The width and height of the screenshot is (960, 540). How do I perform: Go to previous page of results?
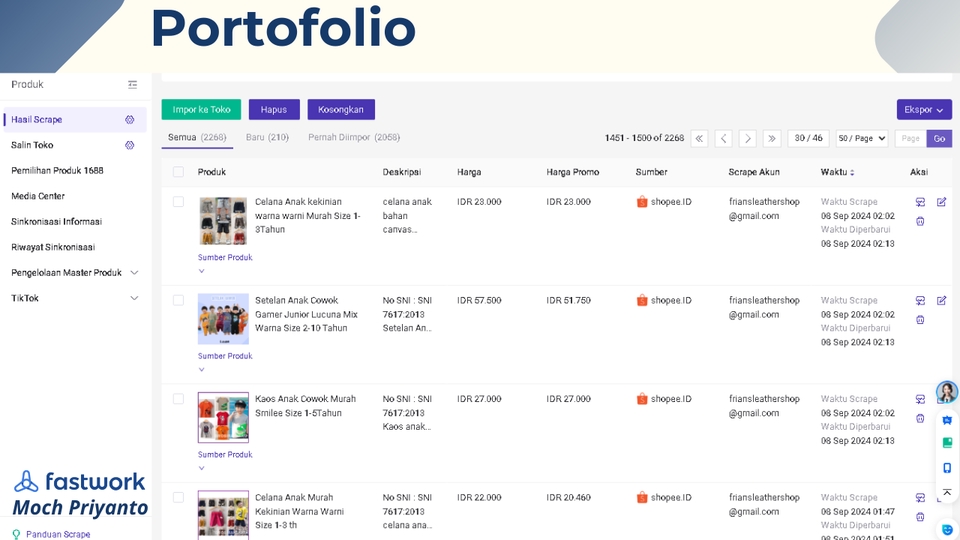(x=724, y=138)
